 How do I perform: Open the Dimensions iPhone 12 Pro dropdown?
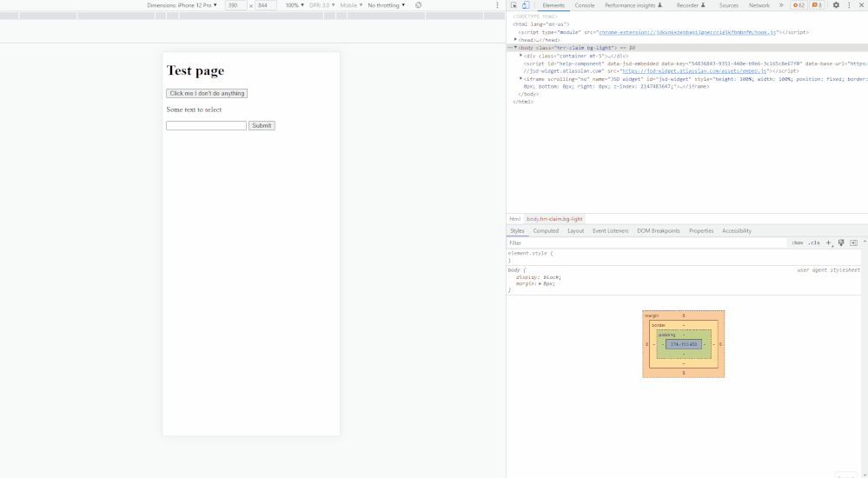[x=182, y=5]
